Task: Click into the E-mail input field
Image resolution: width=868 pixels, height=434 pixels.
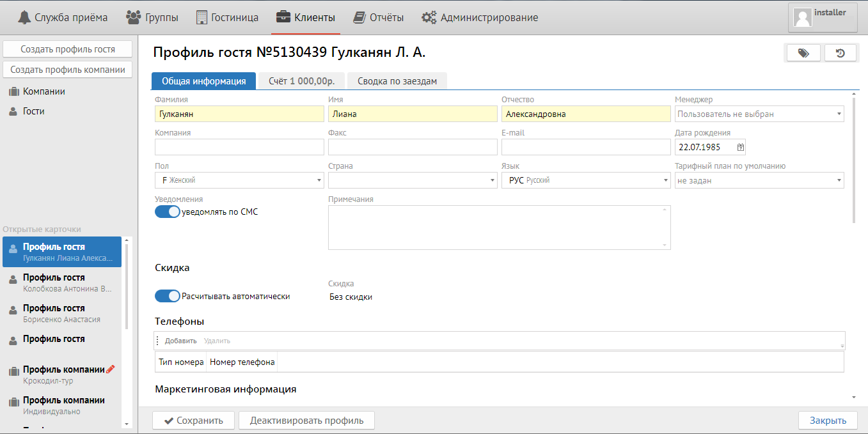Action: (x=585, y=147)
